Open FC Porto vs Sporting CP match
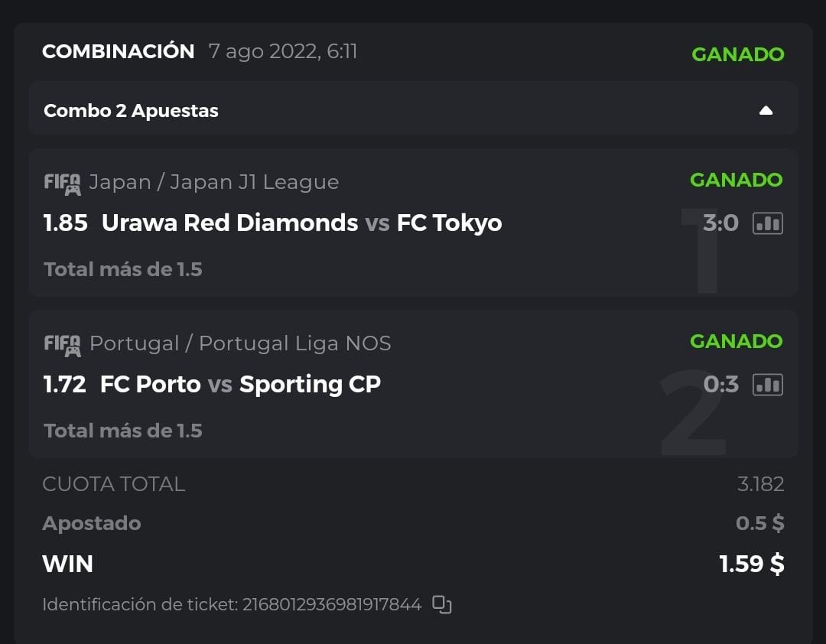 pos(240,385)
